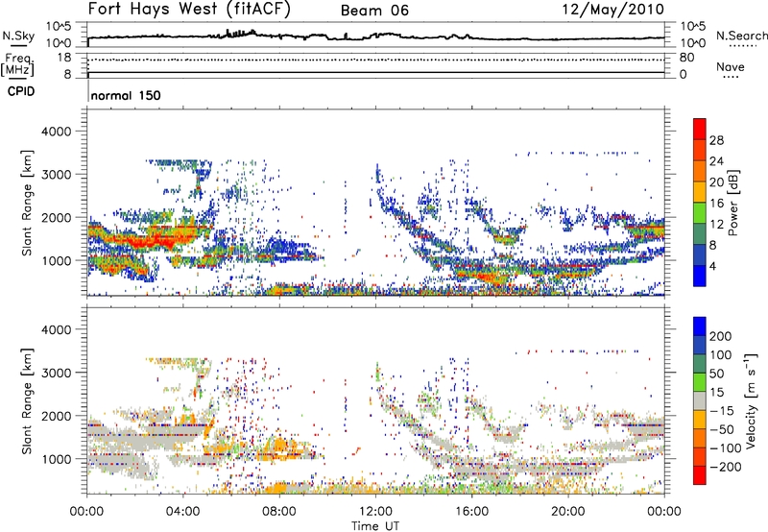
Task: Click the 20:00 time axis tick label
Action: pos(567,512)
